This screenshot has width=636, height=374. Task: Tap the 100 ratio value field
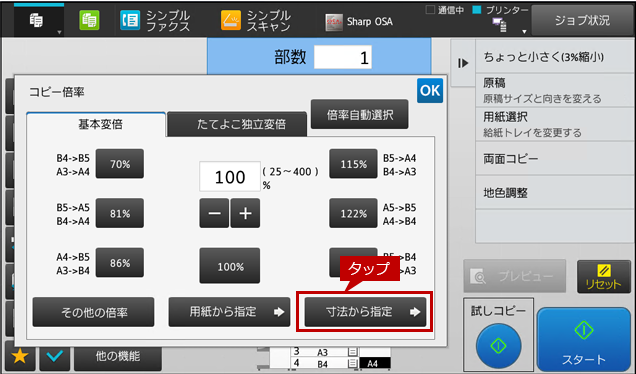(230, 176)
